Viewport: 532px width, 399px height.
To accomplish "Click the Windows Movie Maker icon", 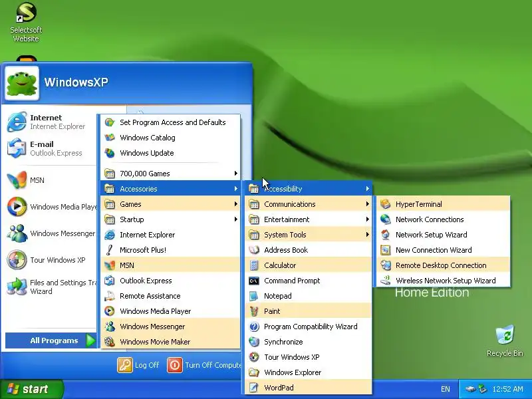I will (110, 342).
